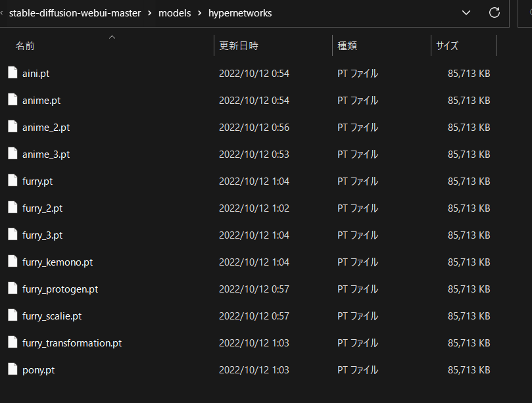Image resolution: width=532 pixels, height=403 pixels.
Task: Select the anime_3.pt file name
Action: 46,154
